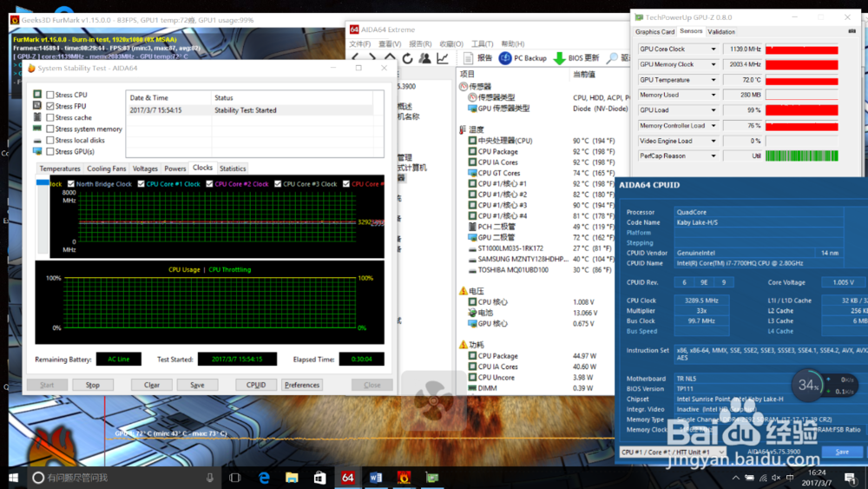Open the GPU Temperature sensor dropdown
The height and width of the screenshot is (489, 868).
coord(713,80)
